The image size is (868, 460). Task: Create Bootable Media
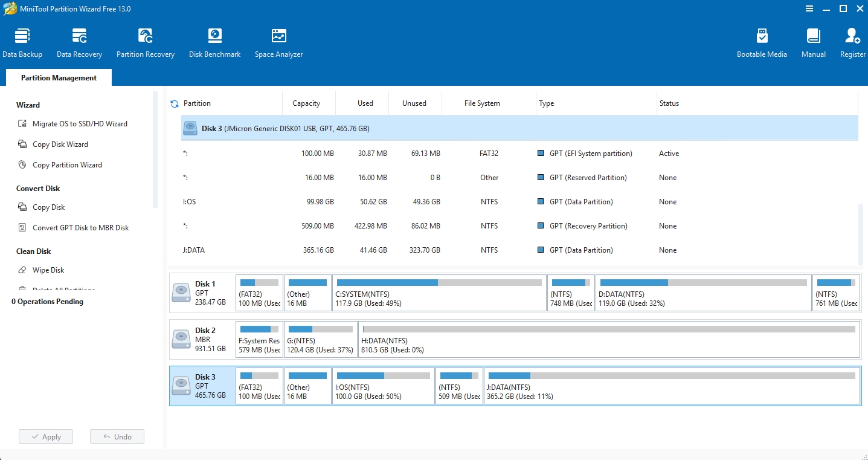[762, 43]
